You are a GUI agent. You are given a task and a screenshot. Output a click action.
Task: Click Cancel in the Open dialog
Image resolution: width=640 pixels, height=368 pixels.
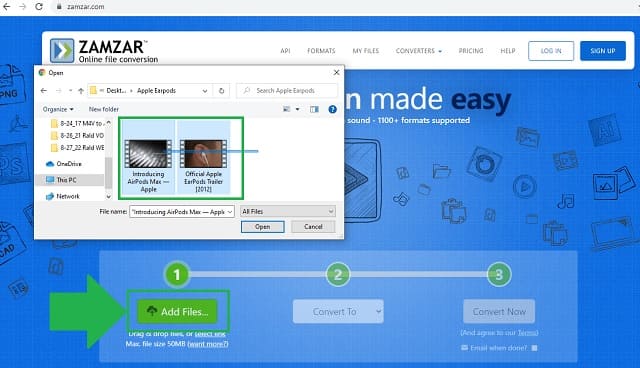(313, 227)
